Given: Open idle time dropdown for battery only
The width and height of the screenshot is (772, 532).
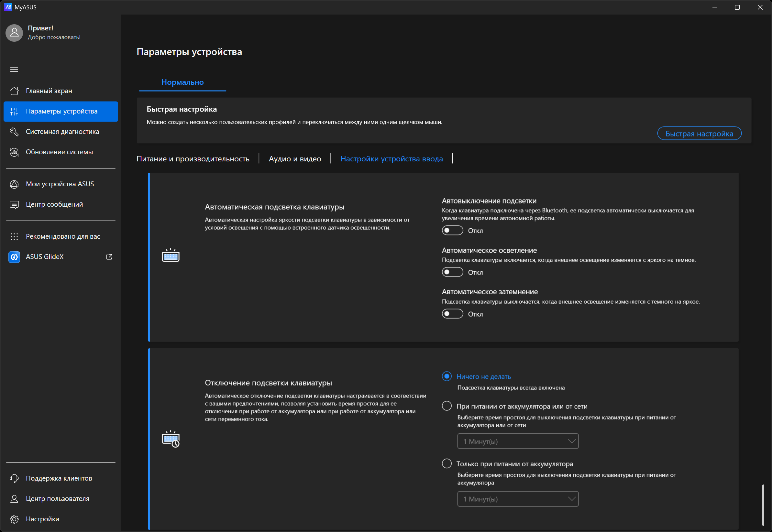Looking at the screenshot, I should tap(518, 499).
